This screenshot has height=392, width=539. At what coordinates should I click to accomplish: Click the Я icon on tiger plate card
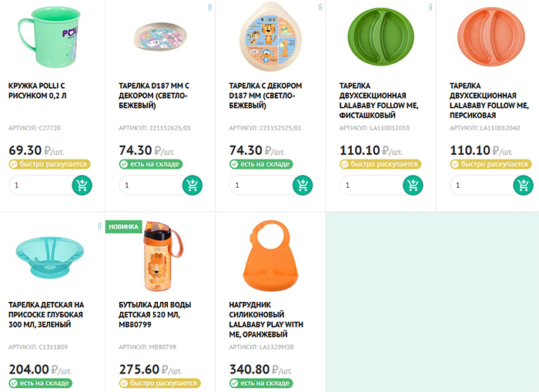pyautogui.click(x=320, y=7)
